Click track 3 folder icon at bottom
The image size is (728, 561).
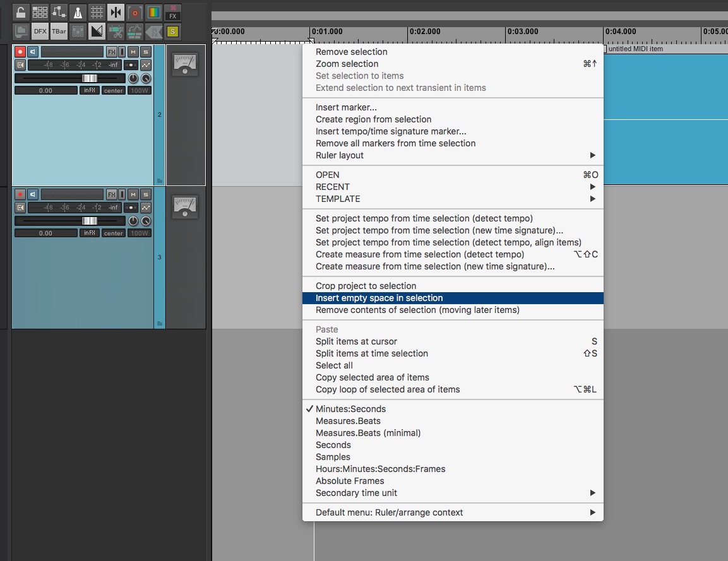click(159, 324)
